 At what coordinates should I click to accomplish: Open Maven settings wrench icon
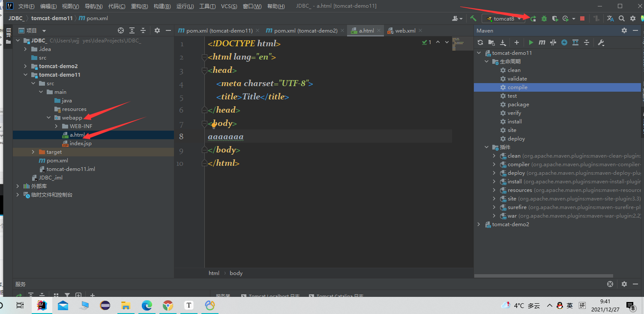click(601, 42)
